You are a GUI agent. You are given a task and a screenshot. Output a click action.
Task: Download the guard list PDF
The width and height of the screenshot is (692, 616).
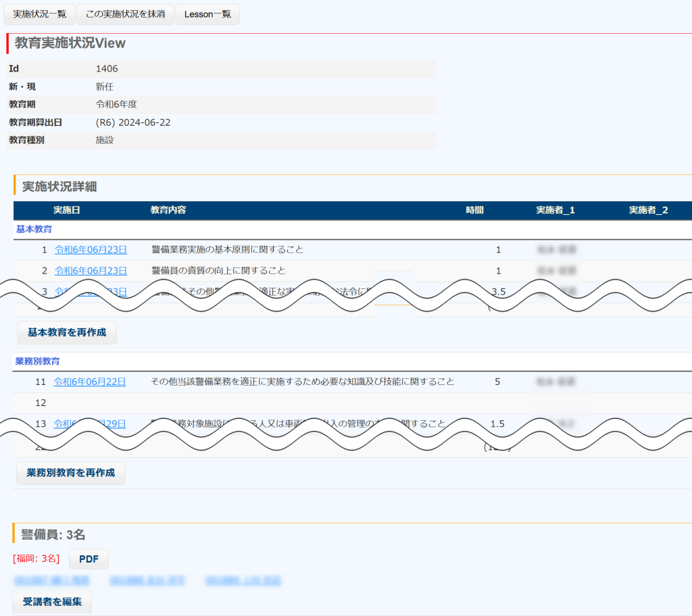click(89, 559)
